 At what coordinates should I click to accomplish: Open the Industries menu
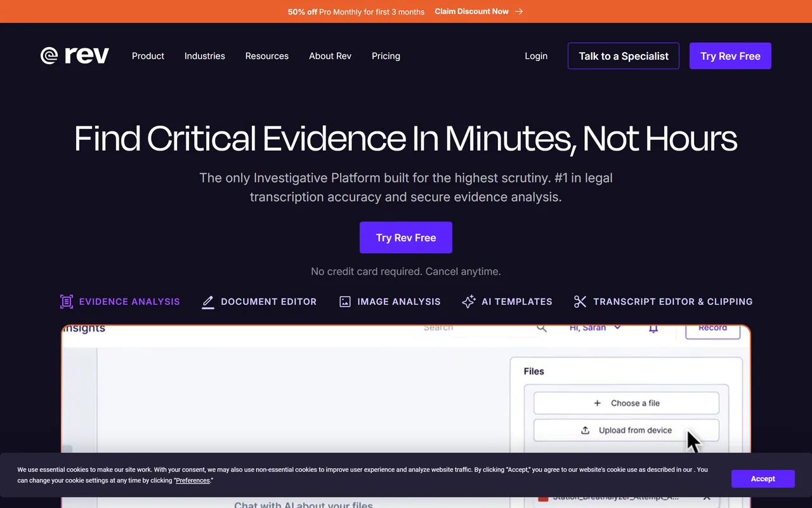pos(204,56)
